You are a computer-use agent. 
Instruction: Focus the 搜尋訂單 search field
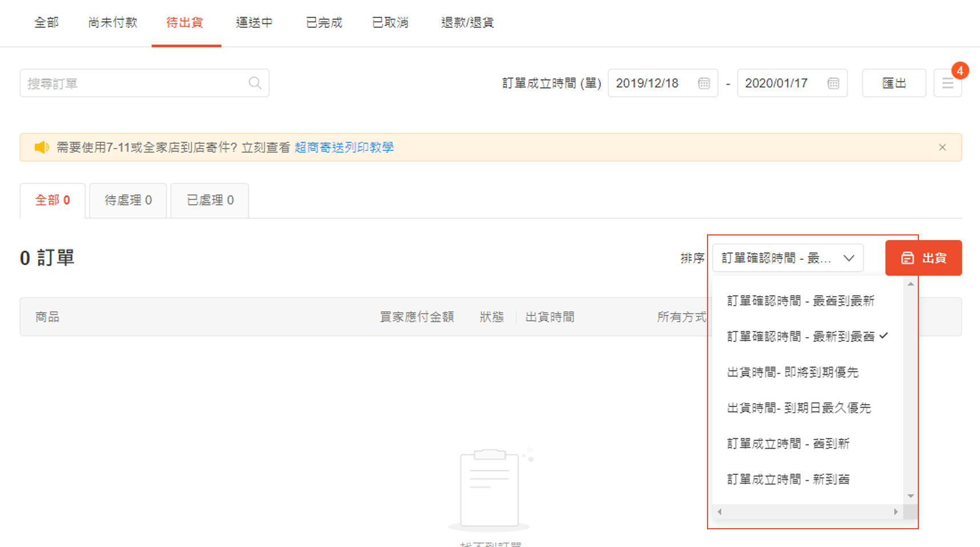tap(134, 83)
